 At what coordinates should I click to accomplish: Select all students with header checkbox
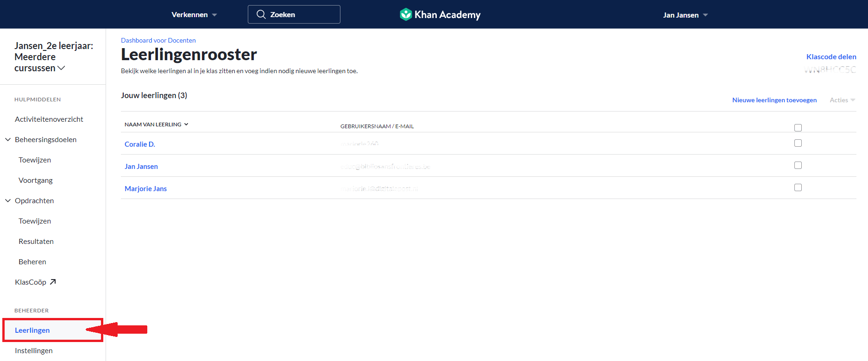pyautogui.click(x=798, y=128)
